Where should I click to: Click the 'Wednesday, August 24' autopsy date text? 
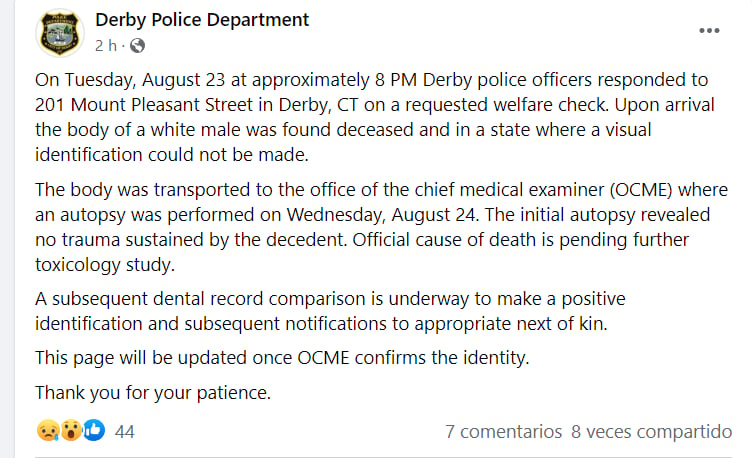coord(382,215)
